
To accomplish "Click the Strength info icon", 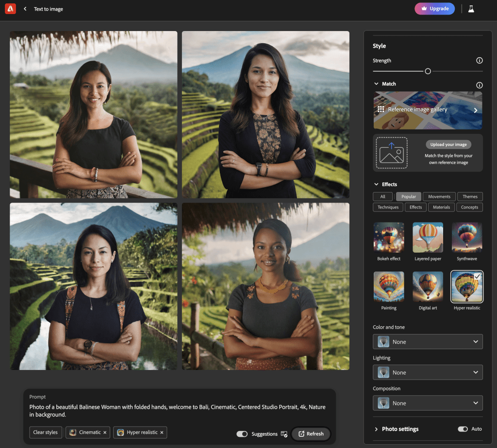I will tap(479, 61).
